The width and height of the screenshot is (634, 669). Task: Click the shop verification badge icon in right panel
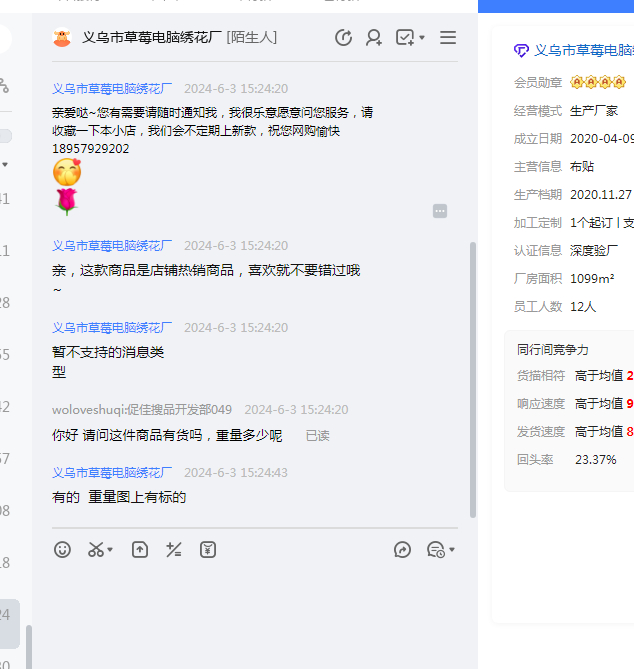pos(521,50)
